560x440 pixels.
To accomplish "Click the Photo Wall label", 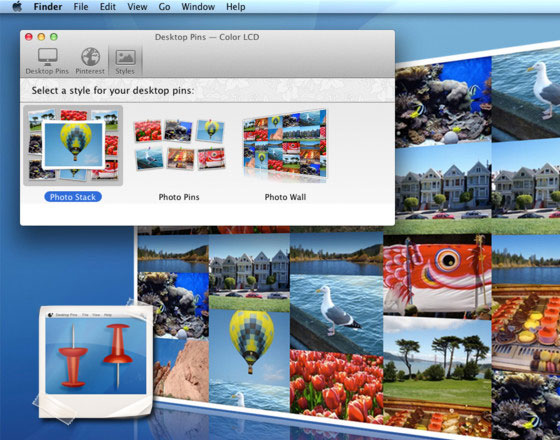I will click(x=285, y=197).
